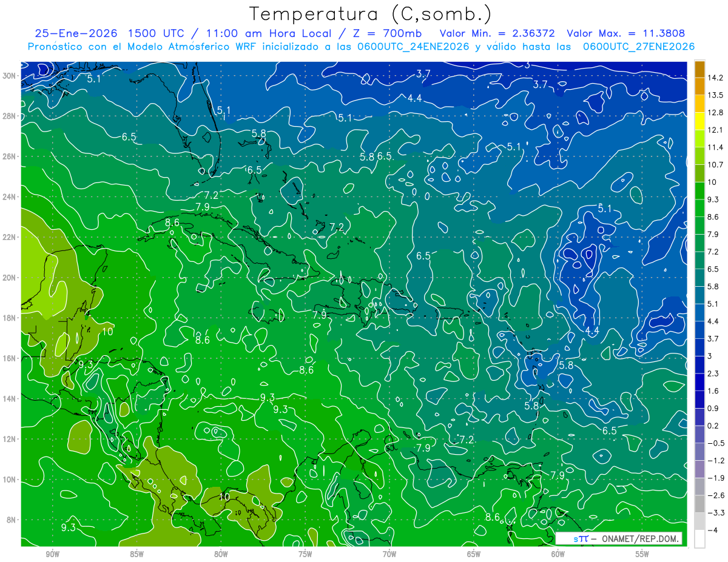Click the longitude axis label "80W"

click(x=221, y=554)
